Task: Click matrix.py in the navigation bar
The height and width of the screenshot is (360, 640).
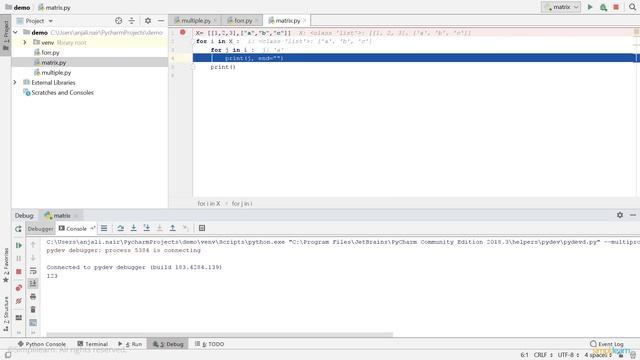Action: (54, 7)
